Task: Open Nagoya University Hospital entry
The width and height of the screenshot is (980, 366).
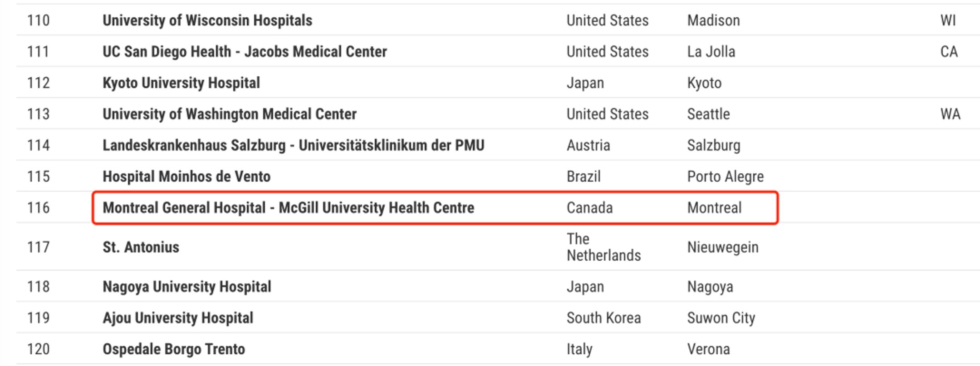Action: [187, 287]
